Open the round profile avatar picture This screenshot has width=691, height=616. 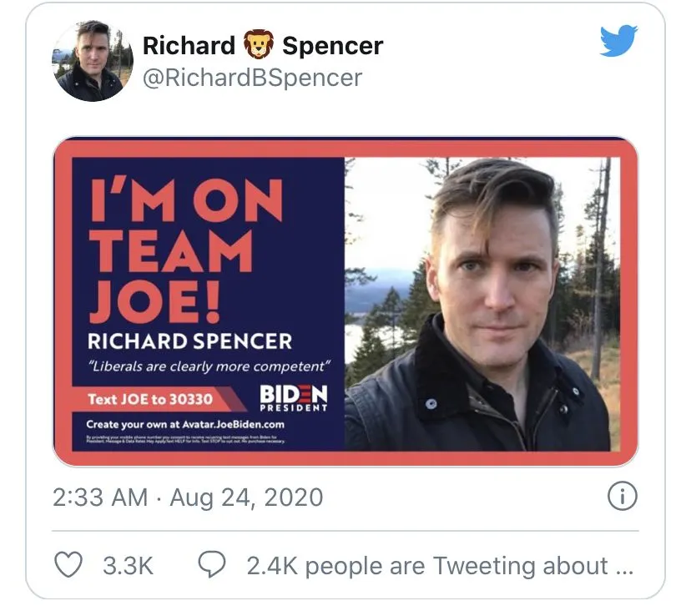pyautogui.click(x=93, y=60)
